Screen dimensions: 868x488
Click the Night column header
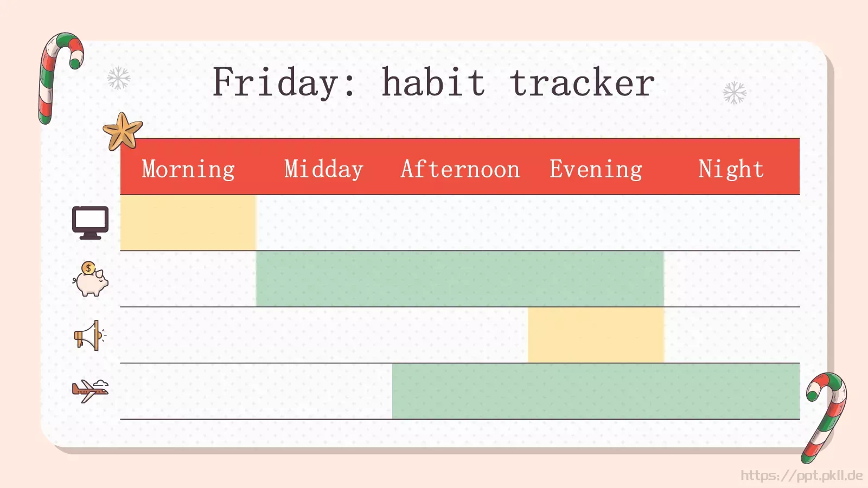point(731,169)
